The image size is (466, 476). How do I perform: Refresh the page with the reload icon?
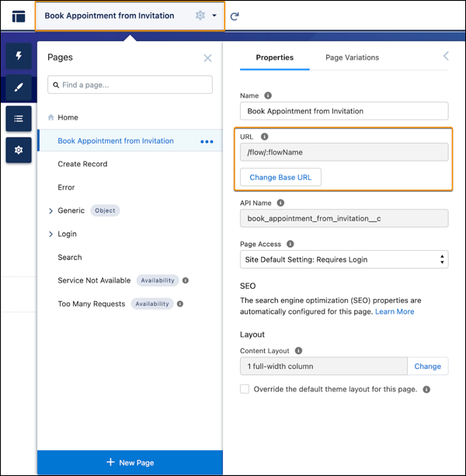point(235,16)
